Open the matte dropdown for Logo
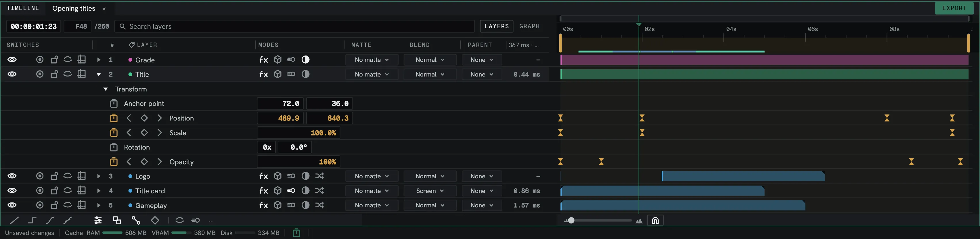 click(x=372, y=176)
